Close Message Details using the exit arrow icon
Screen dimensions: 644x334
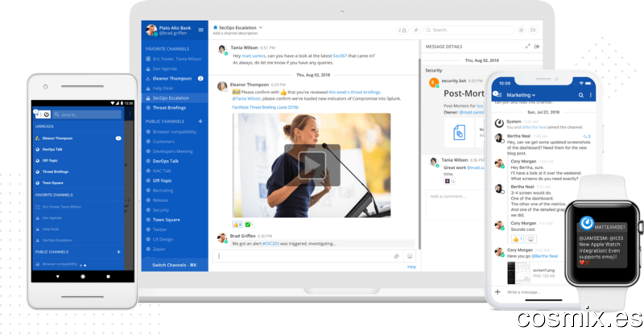(x=537, y=47)
